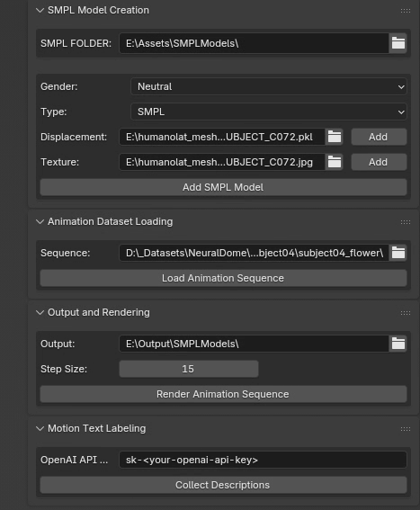This screenshot has width=420, height=510.
Task: Grab the Animation Dataset Loading panel drag handle
Action: 406,222
